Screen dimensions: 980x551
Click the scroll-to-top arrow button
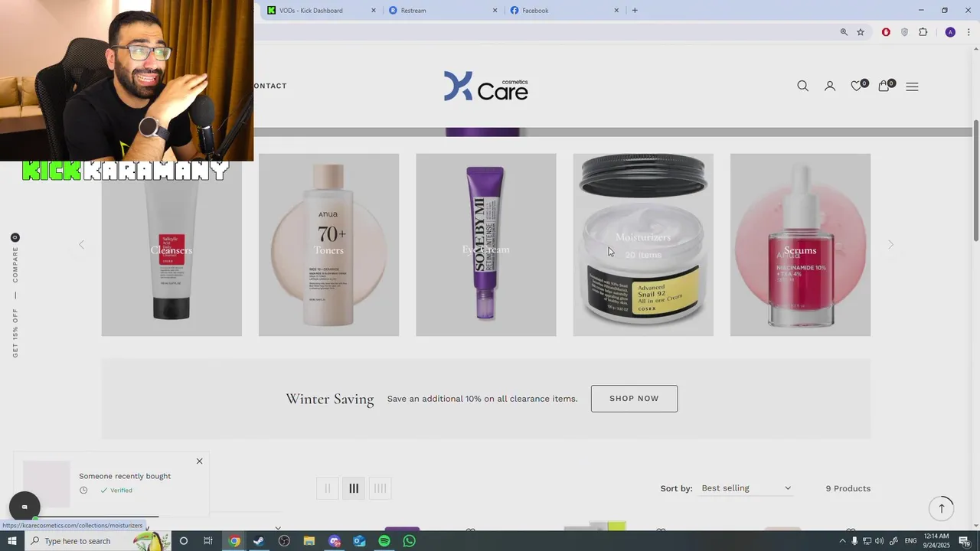coord(942,509)
